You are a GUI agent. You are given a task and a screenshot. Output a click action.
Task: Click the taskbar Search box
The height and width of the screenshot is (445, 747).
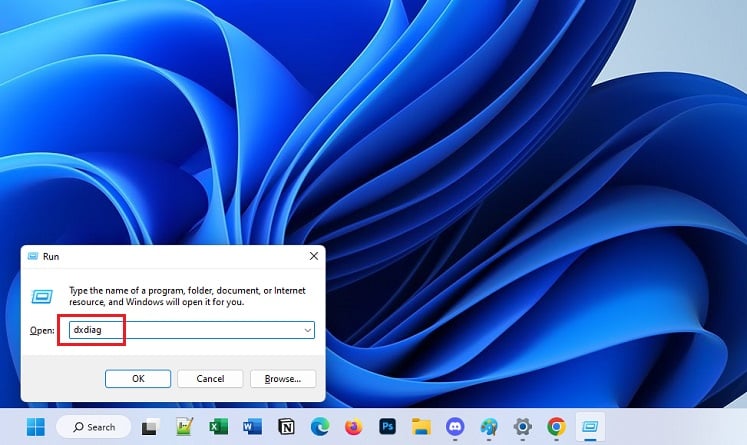tap(93, 426)
